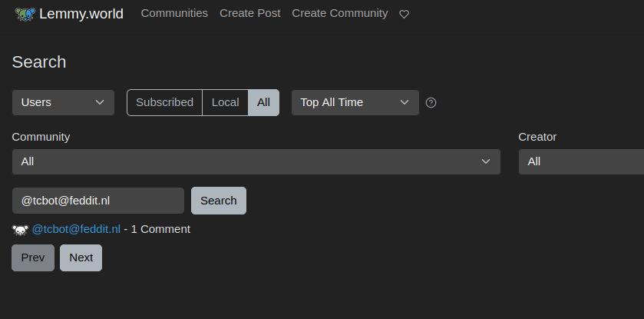Click the Search submit button

pos(219,201)
